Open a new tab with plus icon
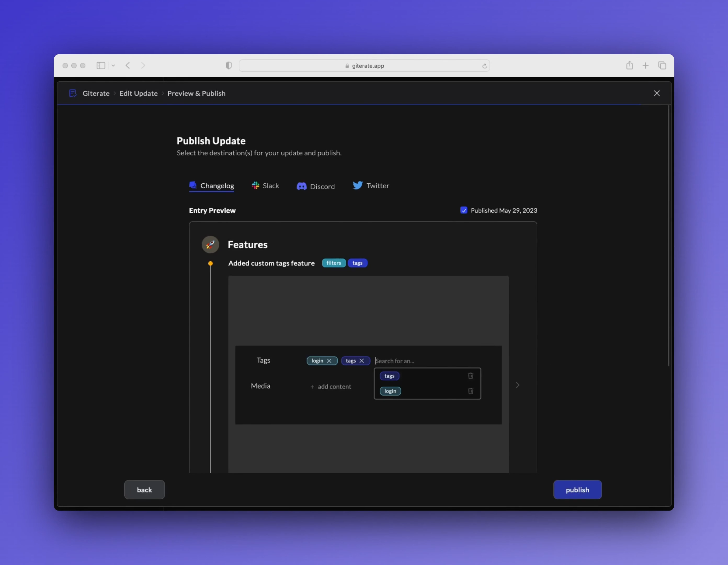The height and width of the screenshot is (565, 728). pos(646,66)
